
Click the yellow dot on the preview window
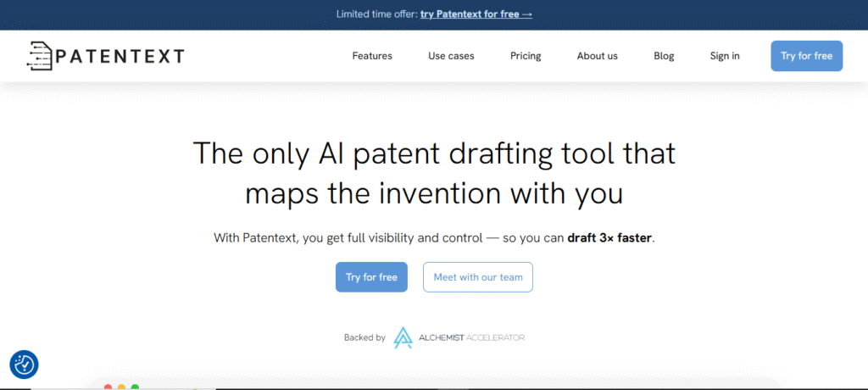pyautogui.click(x=121, y=387)
